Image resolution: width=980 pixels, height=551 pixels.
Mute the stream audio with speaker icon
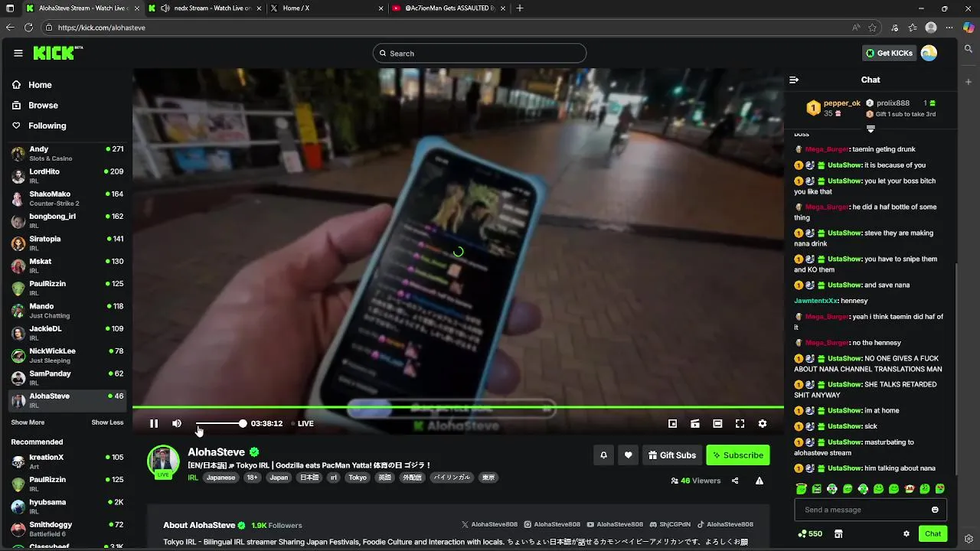pyautogui.click(x=177, y=423)
